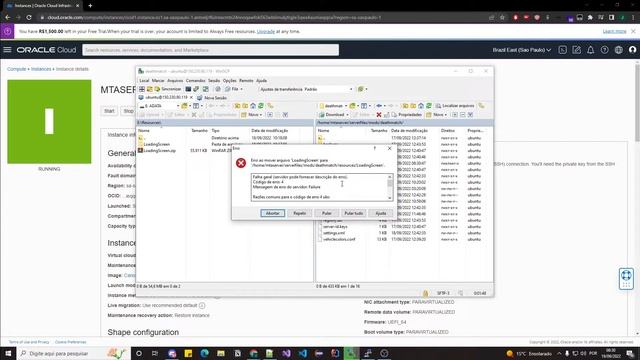Click remote panel Propriedades button
The width and height of the screenshot is (640, 360).
[x=406, y=115]
